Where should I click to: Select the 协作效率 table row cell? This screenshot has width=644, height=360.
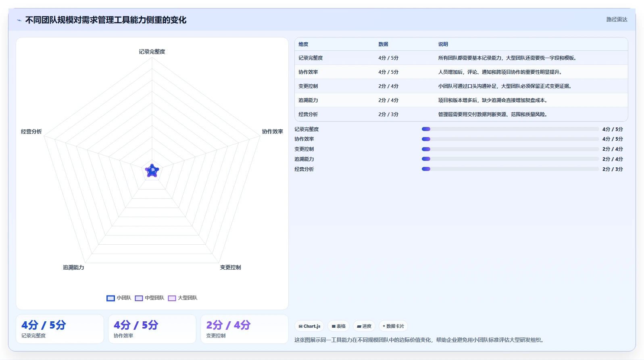pyautogui.click(x=308, y=72)
